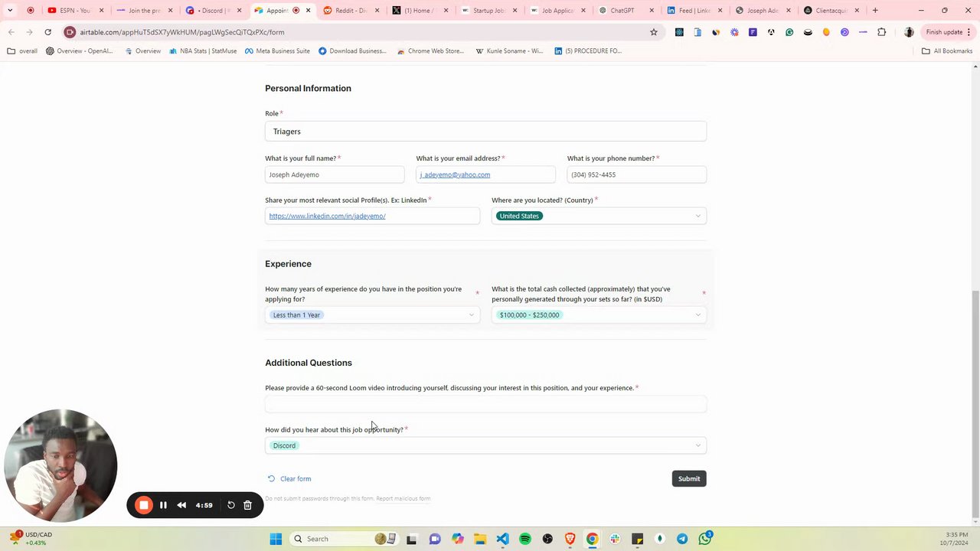Click the email address field
Image resolution: width=980 pixels, height=551 pixels.
pyautogui.click(x=485, y=174)
